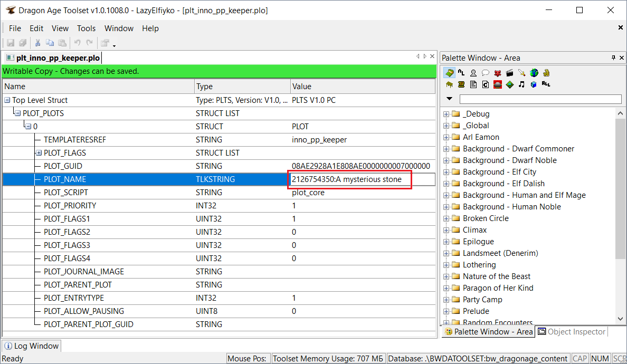This screenshot has width=627, height=364.
Task: Expand the Party Camp folder
Action: 446,300
